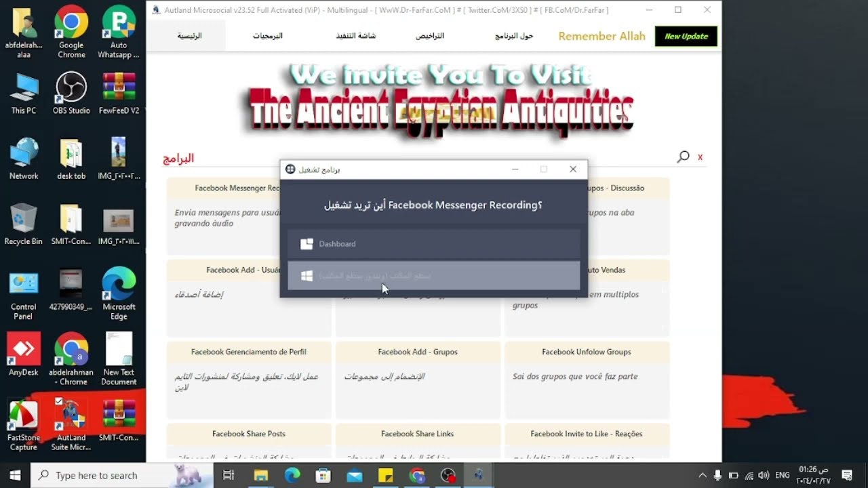The height and width of the screenshot is (488, 868).
Task: Select the Control Panel desktop icon
Action: pyautogui.click(x=24, y=295)
